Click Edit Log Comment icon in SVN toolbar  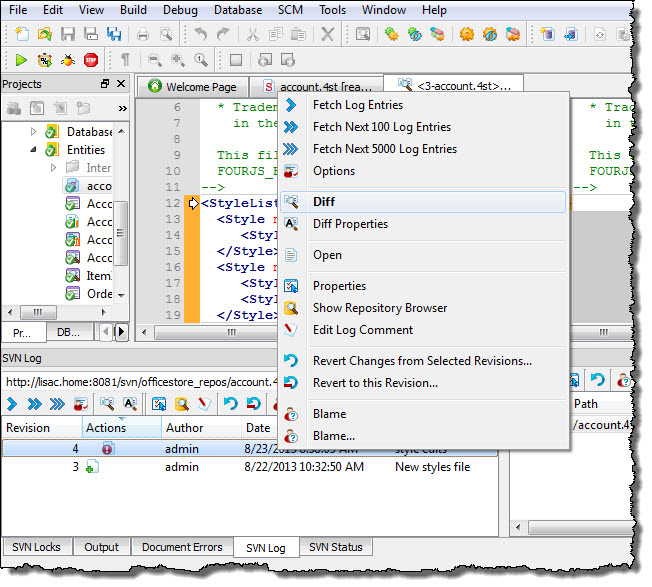(204, 404)
